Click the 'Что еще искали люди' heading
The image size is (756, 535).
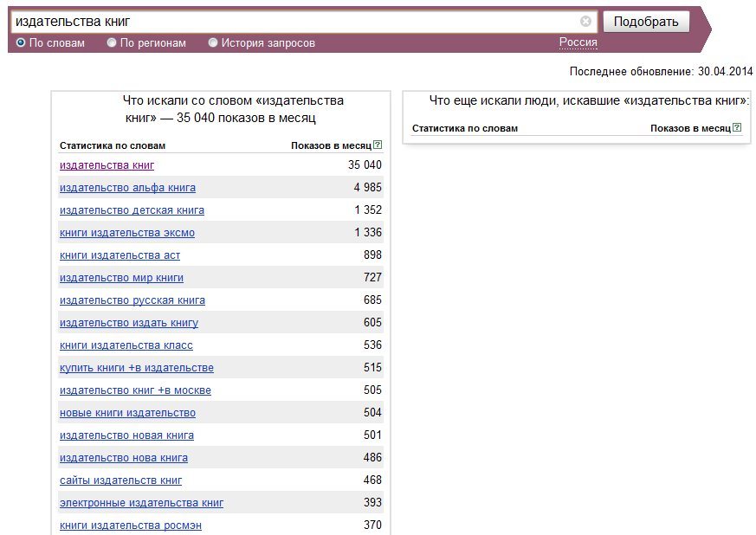pos(589,100)
